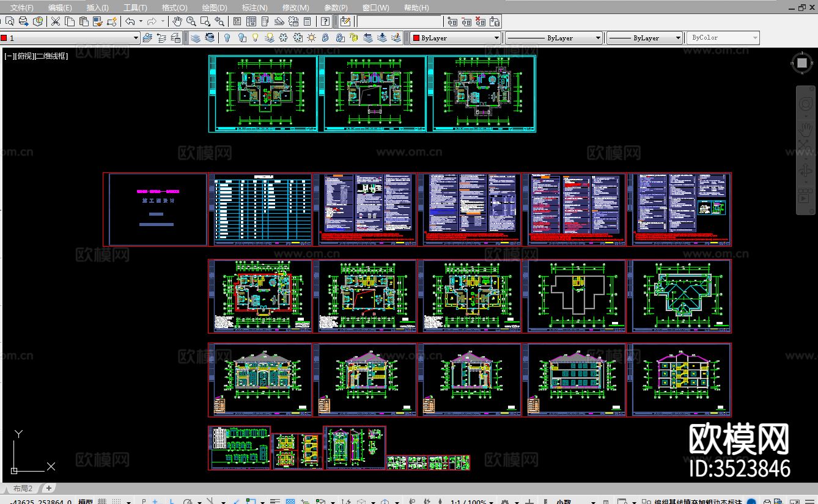The width and height of the screenshot is (818, 504).
Task: Open the 文件(F) menu
Action: point(22,7)
